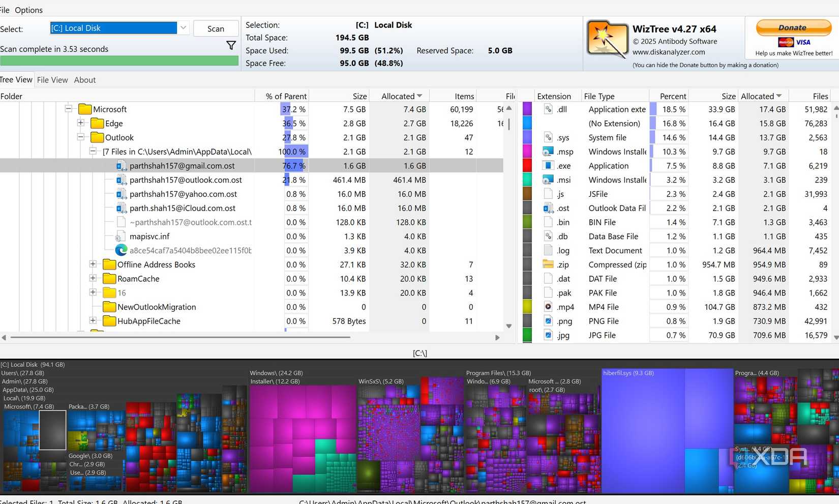Select the .exe Application extension icon
The image size is (839, 504).
point(548,165)
